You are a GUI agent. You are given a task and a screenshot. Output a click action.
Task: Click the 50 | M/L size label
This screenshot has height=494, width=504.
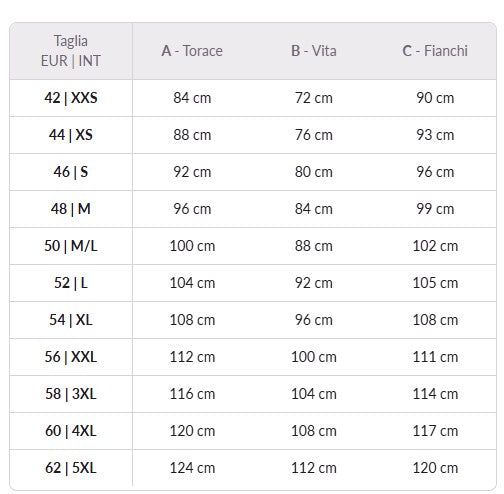click(x=71, y=246)
